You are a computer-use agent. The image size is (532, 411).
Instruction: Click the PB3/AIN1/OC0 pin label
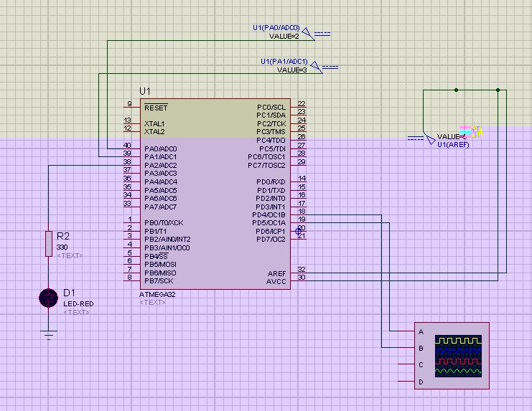167,247
